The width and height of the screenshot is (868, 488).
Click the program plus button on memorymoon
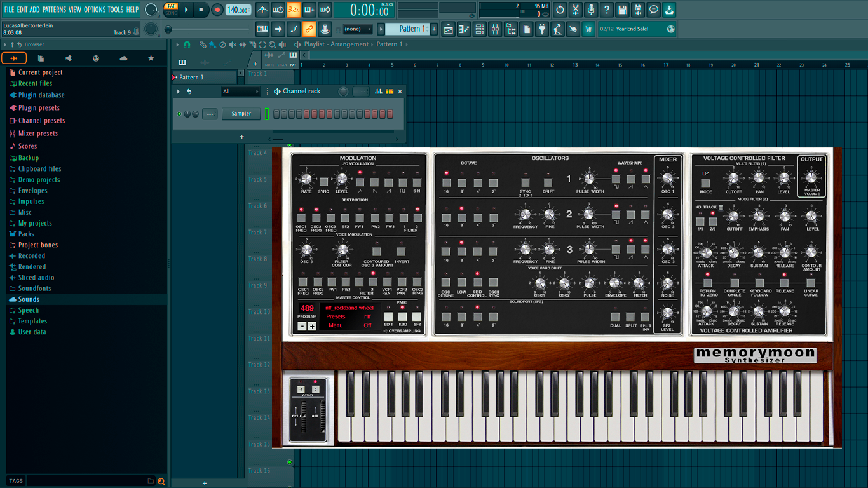coord(312,326)
